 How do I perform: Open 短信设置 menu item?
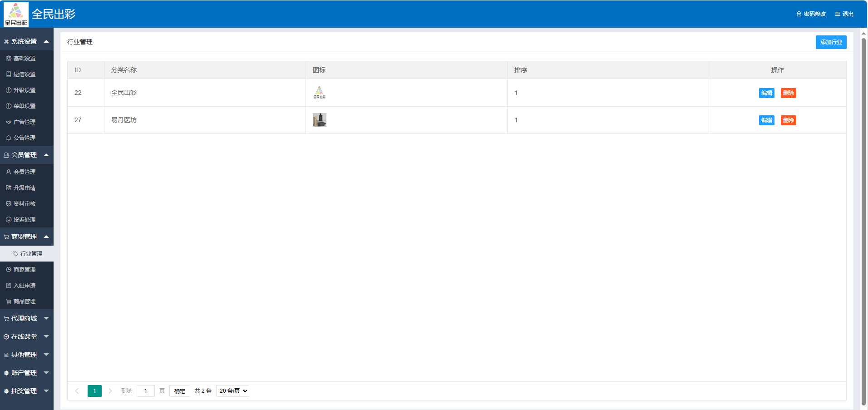(x=27, y=74)
